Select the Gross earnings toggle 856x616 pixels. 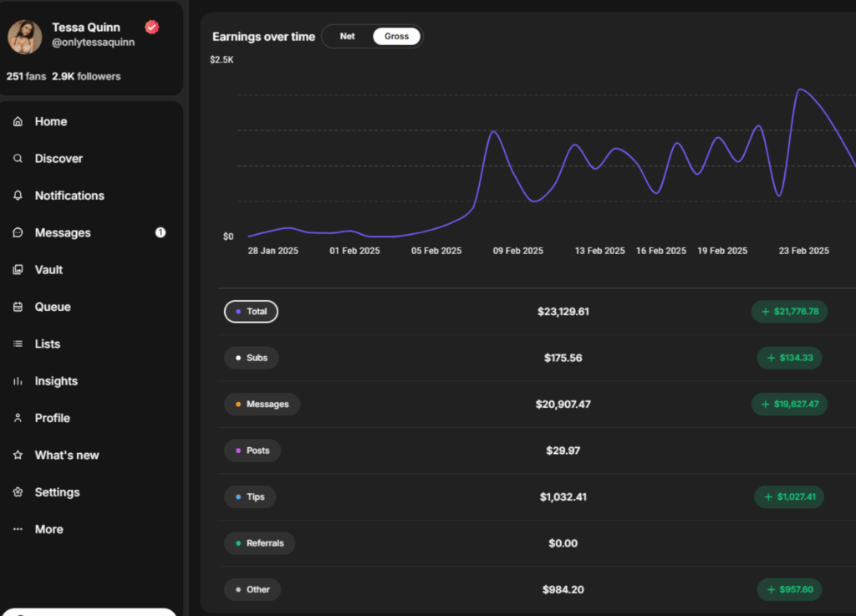[396, 37]
